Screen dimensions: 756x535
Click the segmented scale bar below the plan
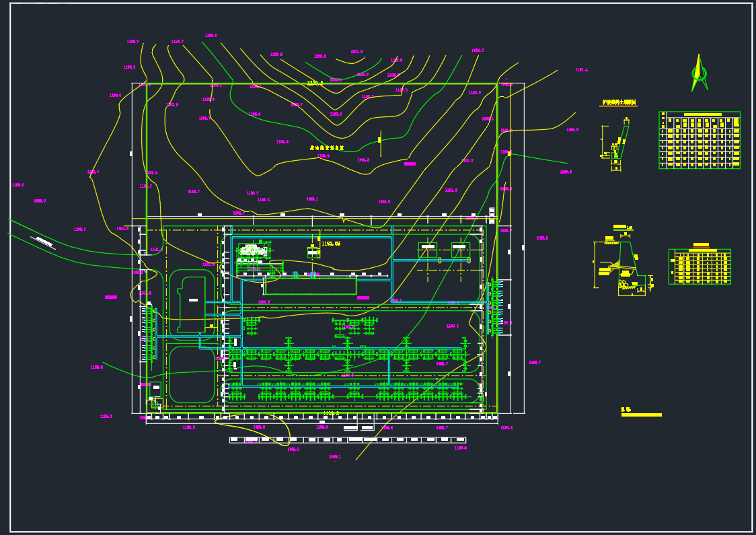[x=347, y=440]
